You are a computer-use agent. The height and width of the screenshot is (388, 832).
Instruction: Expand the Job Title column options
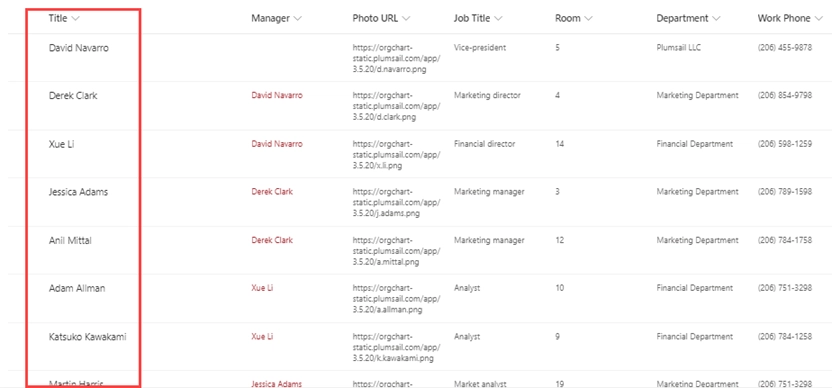[478, 18]
